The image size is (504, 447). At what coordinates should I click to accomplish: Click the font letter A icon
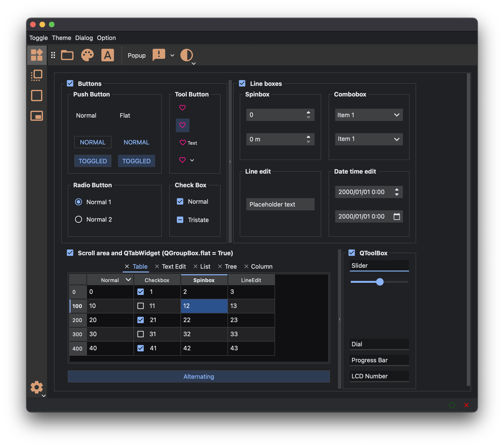point(107,55)
